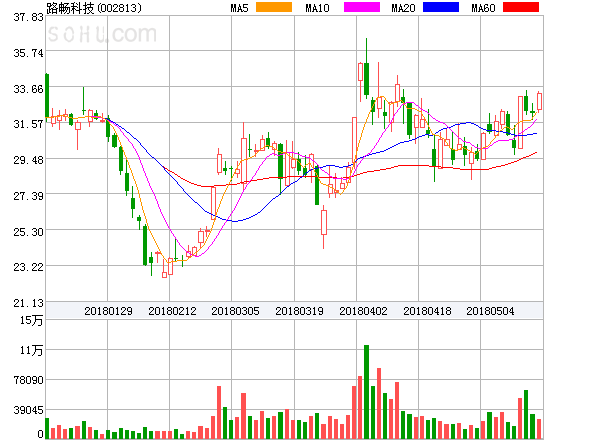Click the 39045 volume axis label

pos(28,410)
